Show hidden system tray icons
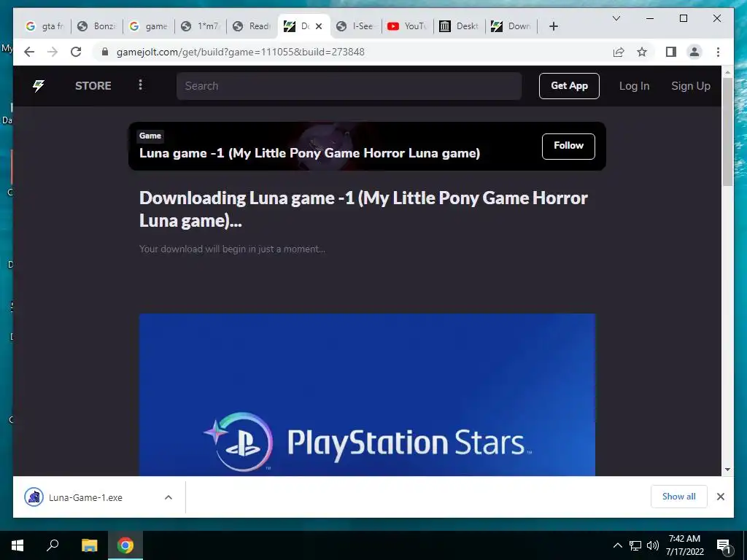 (x=617, y=545)
